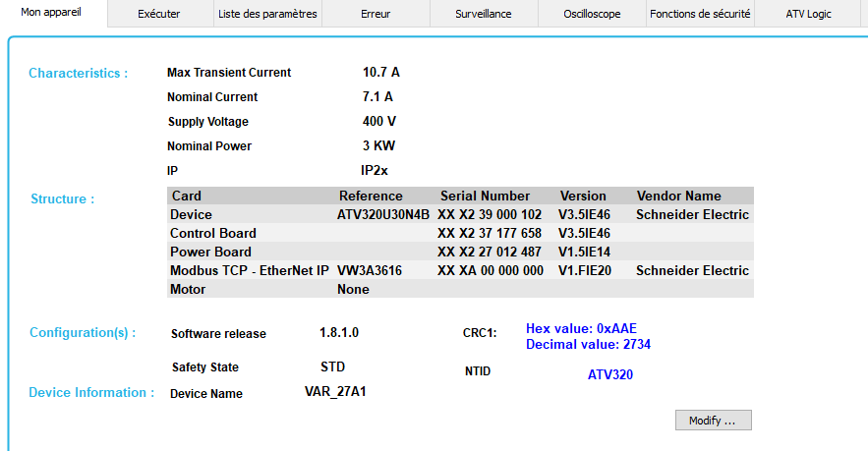The width and height of the screenshot is (868, 451).
Task: Select the Motor row in the table
Action: (188, 289)
